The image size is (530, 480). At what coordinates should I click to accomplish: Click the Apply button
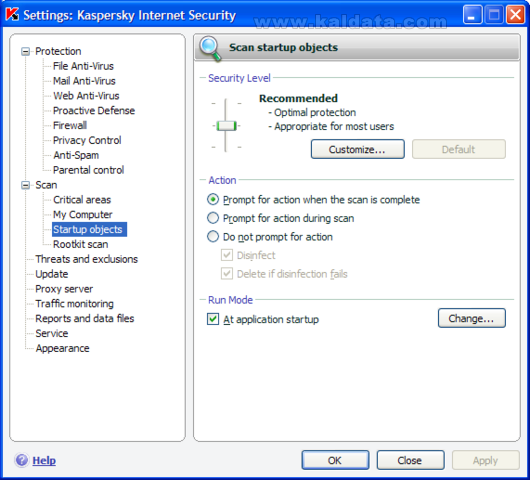pyautogui.click(x=485, y=460)
